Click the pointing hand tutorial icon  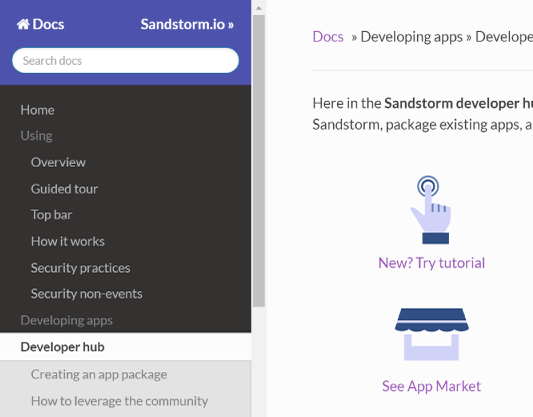[x=431, y=209]
